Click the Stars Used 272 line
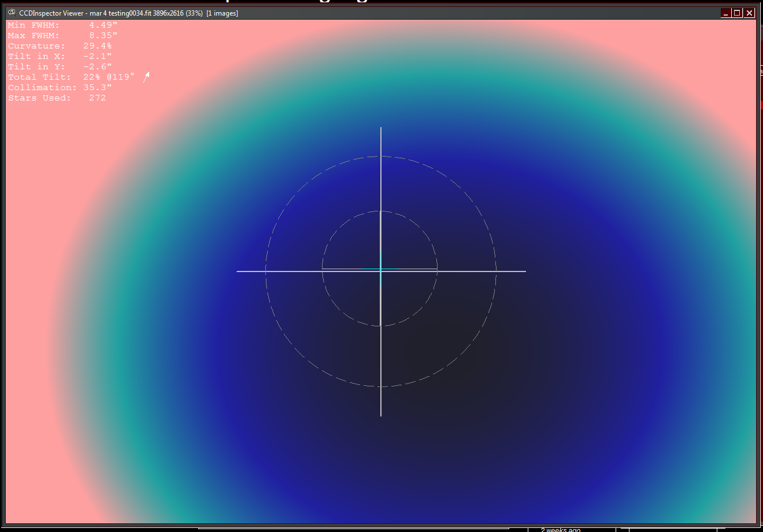The width and height of the screenshot is (763, 532). 57,98
